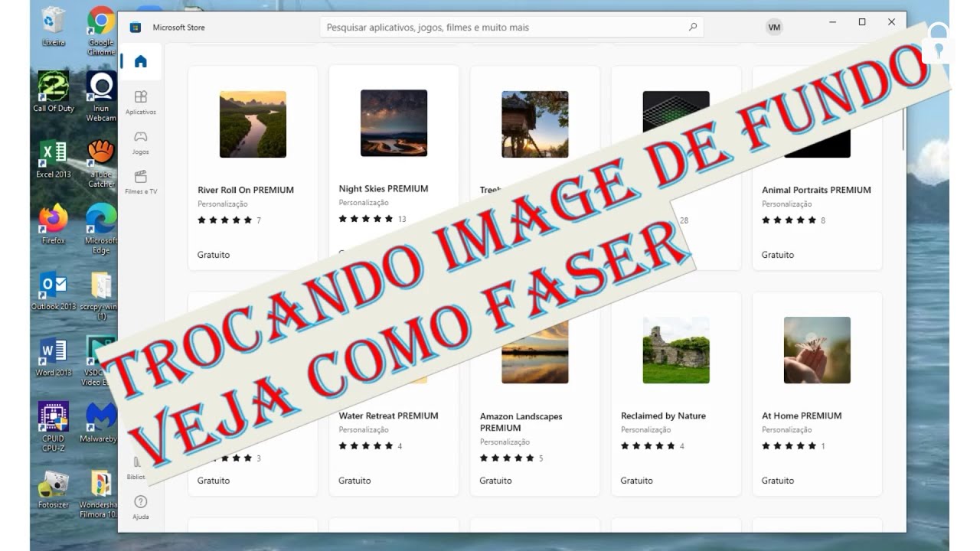Open the Home tab in Store sidebar

[141, 62]
